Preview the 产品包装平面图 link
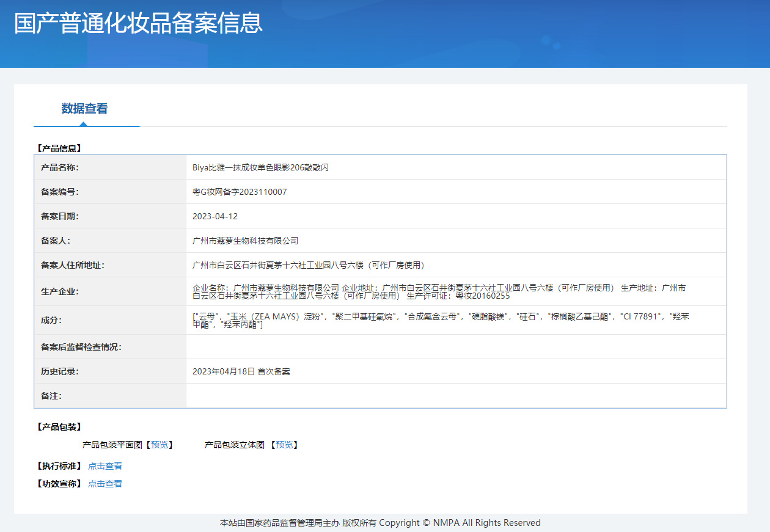 click(x=159, y=445)
